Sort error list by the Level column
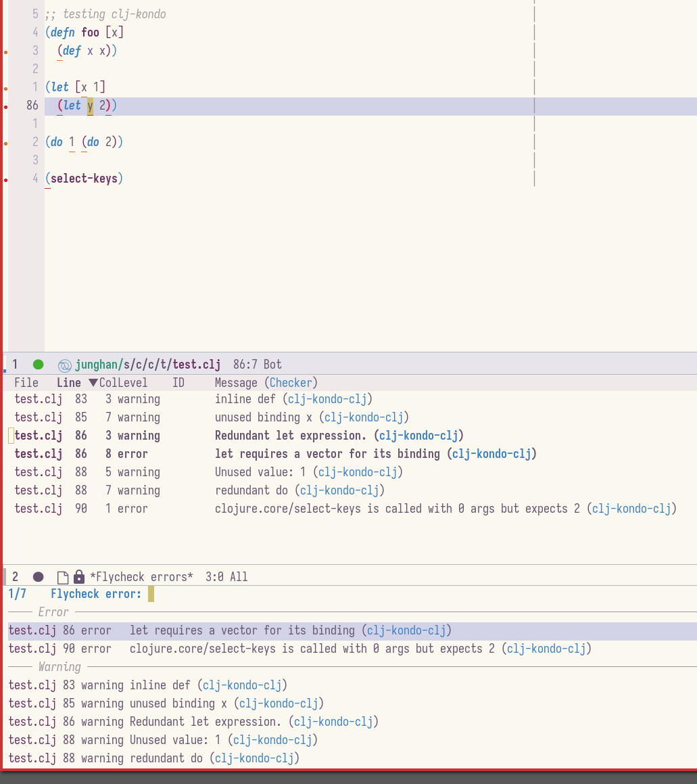Screen dimensions: 697x784 (133, 383)
